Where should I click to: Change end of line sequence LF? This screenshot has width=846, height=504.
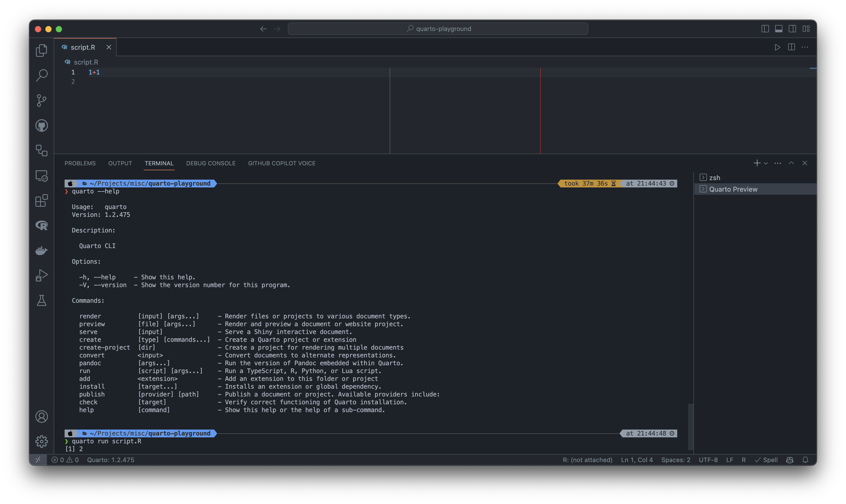pyautogui.click(x=730, y=459)
